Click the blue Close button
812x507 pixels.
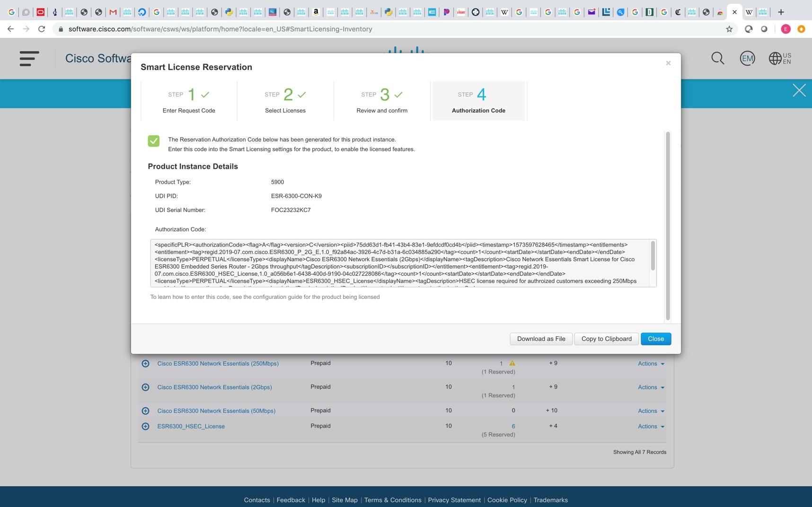[655, 339]
